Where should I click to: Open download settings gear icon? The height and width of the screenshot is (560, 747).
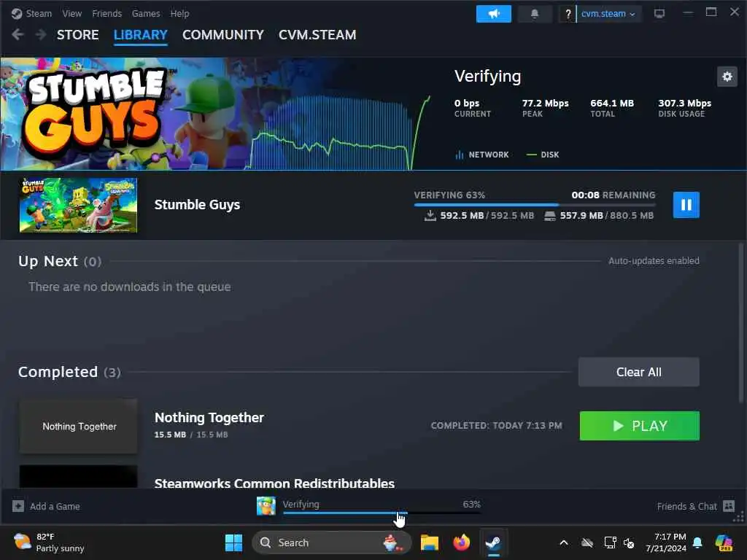(x=727, y=76)
